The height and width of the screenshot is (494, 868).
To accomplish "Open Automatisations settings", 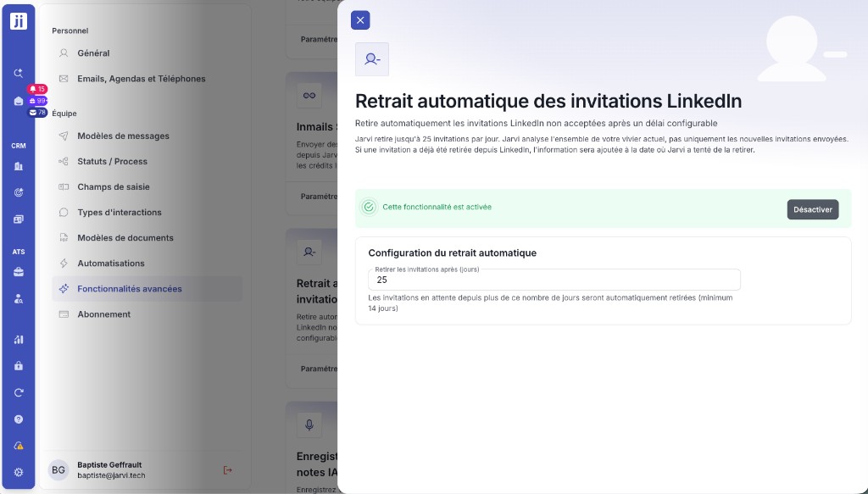I will click(x=147, y=264).
